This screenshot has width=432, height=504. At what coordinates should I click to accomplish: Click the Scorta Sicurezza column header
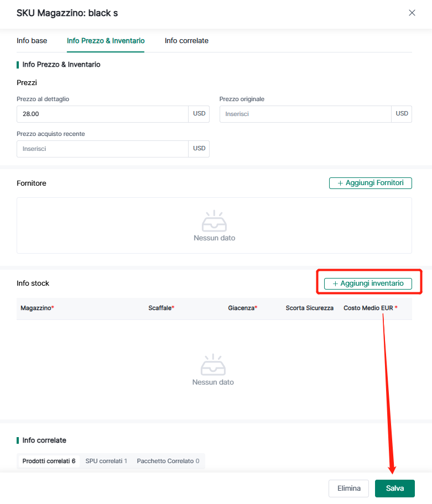(x=309, y=308)
